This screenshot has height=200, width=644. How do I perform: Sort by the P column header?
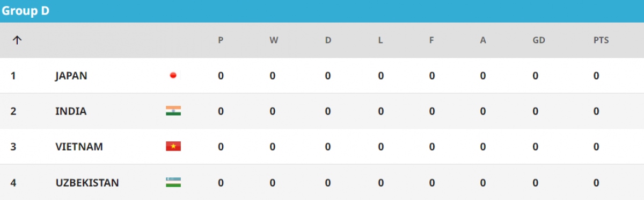pos(221,40)
